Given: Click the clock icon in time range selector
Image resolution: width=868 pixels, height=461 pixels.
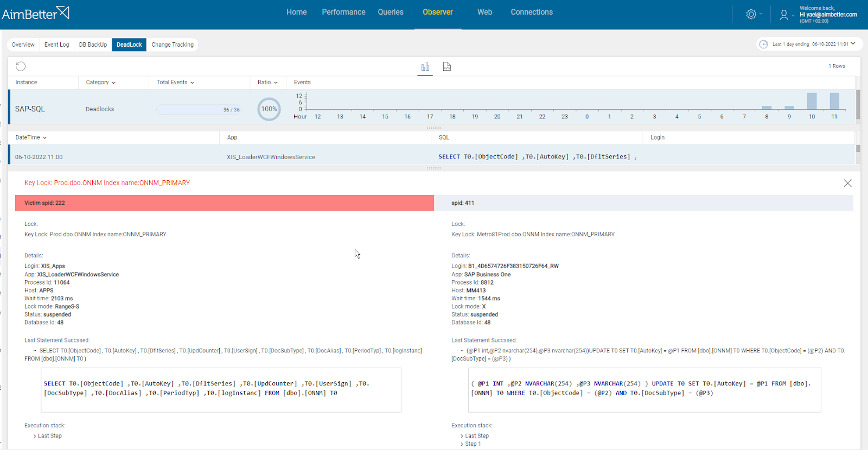Looking at the screenshot, I should [763, 44].
